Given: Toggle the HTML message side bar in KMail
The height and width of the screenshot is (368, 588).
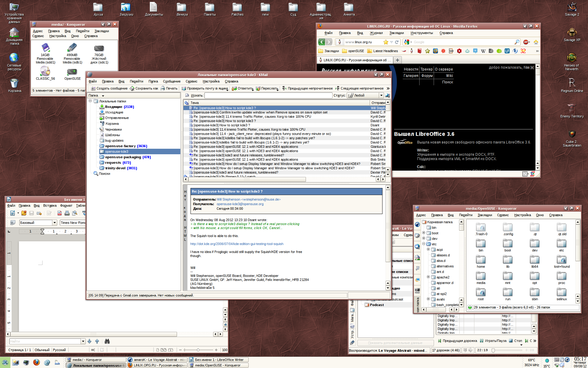Looking at the screenshot, I should (x=185, y=238).
